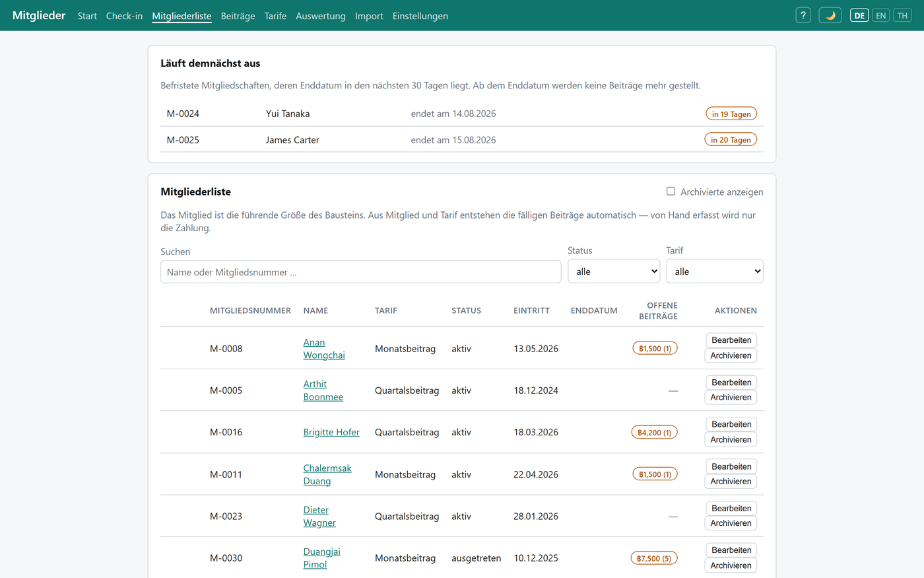Go to Start in navigation
Screen dimensions: 924x578
(87, 16)
